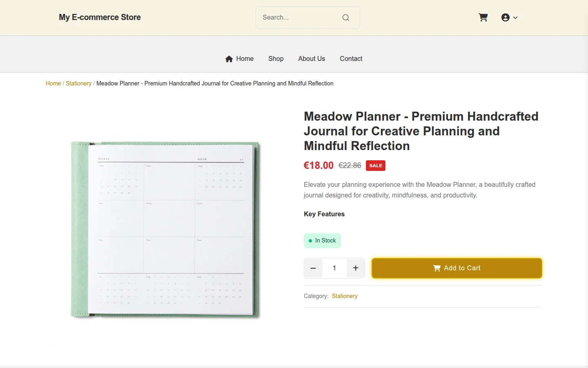Screen dimensions: 588x368
Task: Click the cart icon inside Add to Cart
Action: [437, 268]
